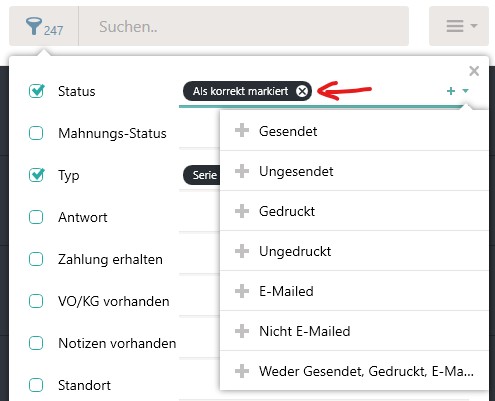Add the Ungesendet status option

pos(354,171)
